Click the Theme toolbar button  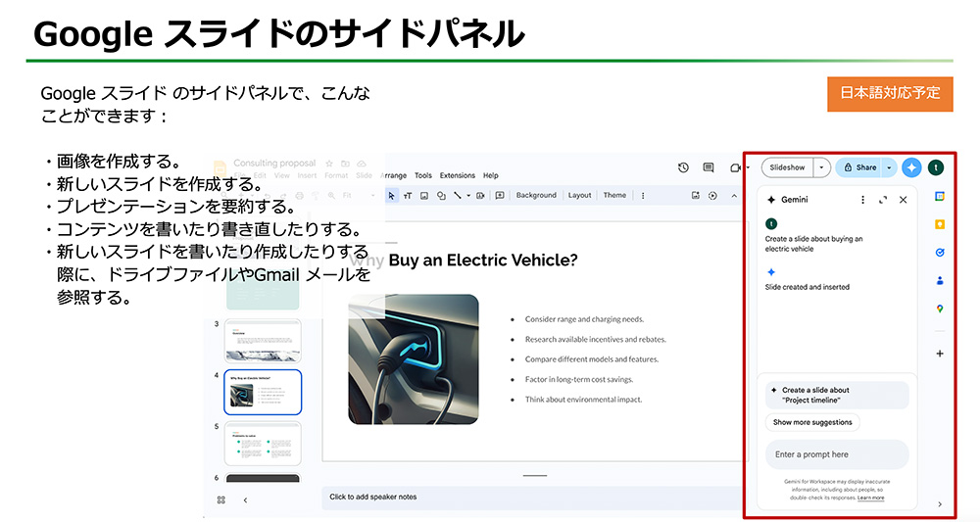click(x=614, y=195)
